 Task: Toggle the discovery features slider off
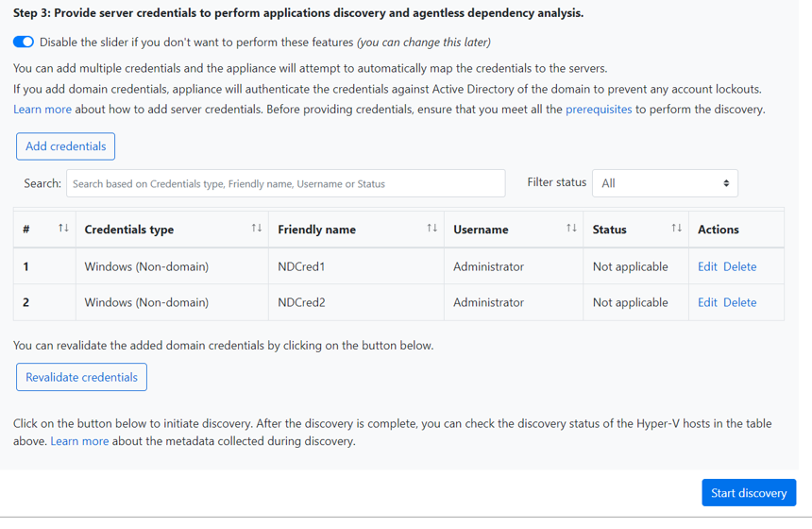24,43
